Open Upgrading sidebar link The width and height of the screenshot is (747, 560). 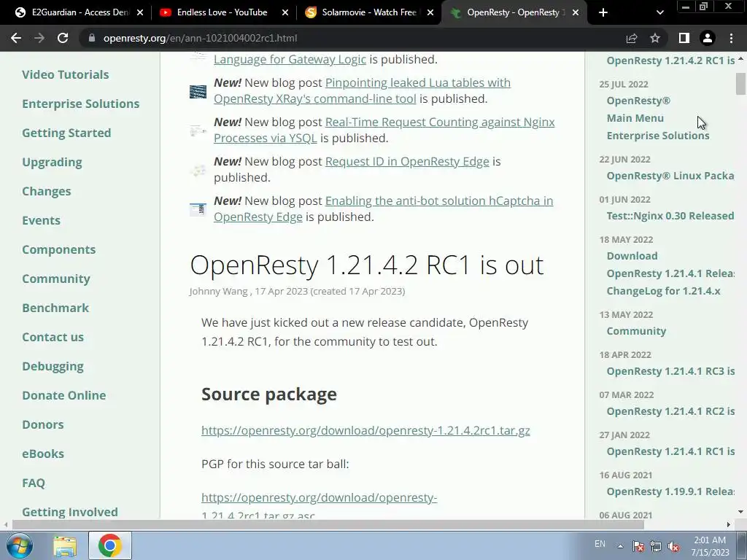point(52,163)
